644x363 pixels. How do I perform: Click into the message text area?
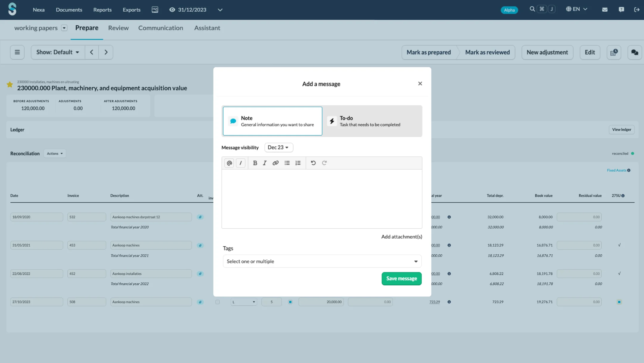point(322,199)
